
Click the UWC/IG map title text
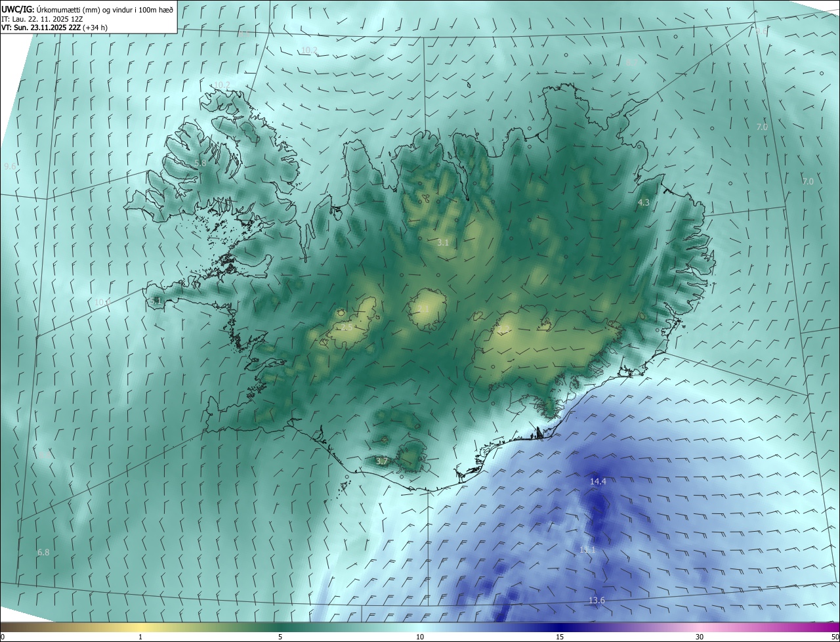pos(88,9)
